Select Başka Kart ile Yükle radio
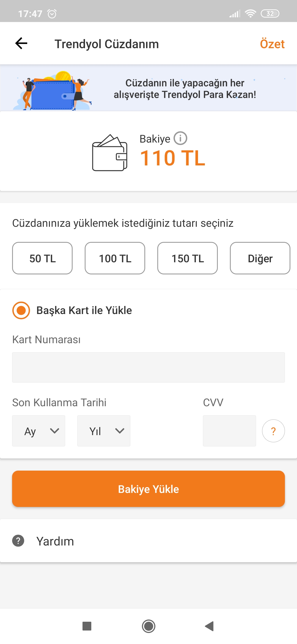Viewport: 297px width, 644px height. click(21, 310)
